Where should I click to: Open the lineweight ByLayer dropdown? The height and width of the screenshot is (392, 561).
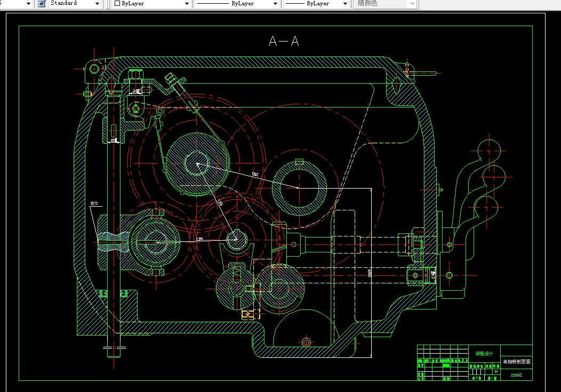pyautogui.click(x=316, y=4)
